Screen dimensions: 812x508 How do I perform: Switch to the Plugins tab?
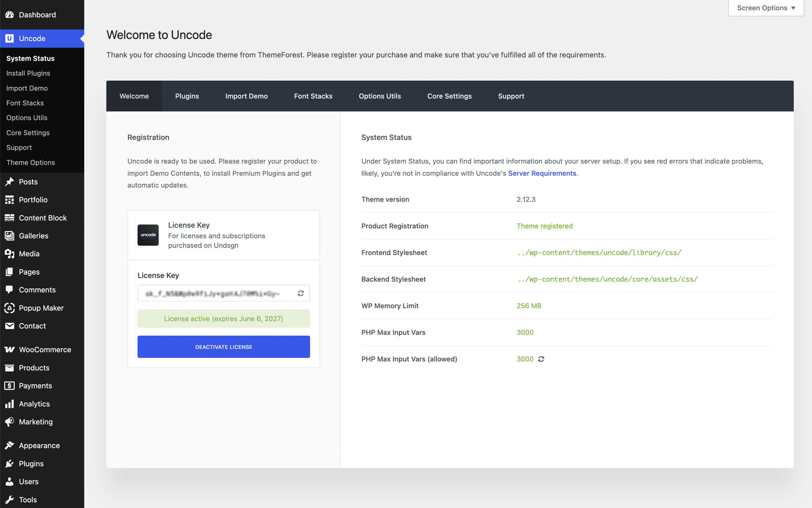187,96
